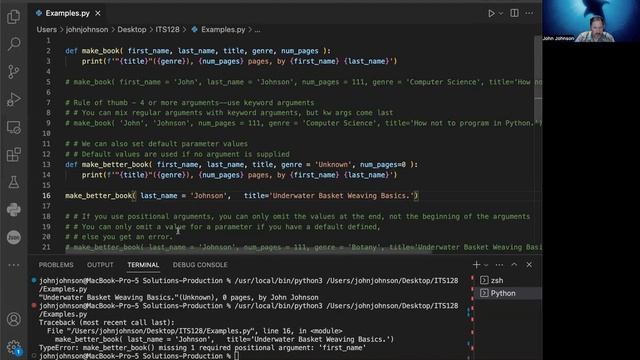This screenshot has height=360, width=640.
Task: Click the 'Unknown' default value on line 13
Action: tap(333, 164)
